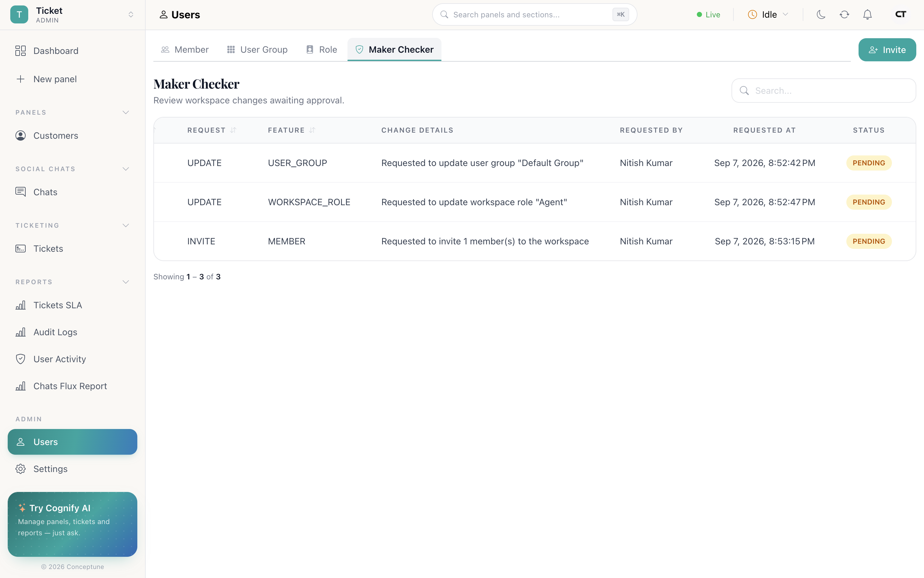Open notifications bell icon
This screenshot has height=578, width=924.
click(868, 14)
